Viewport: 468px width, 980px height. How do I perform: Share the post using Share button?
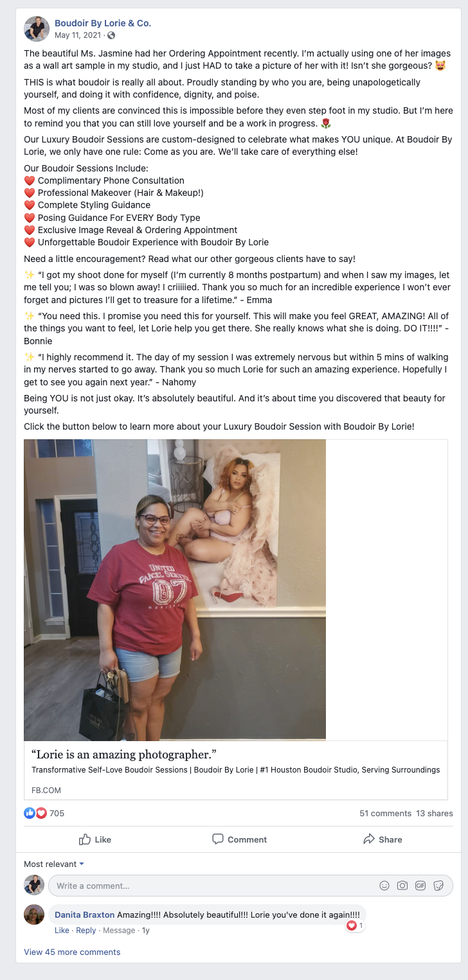[382, 839]
